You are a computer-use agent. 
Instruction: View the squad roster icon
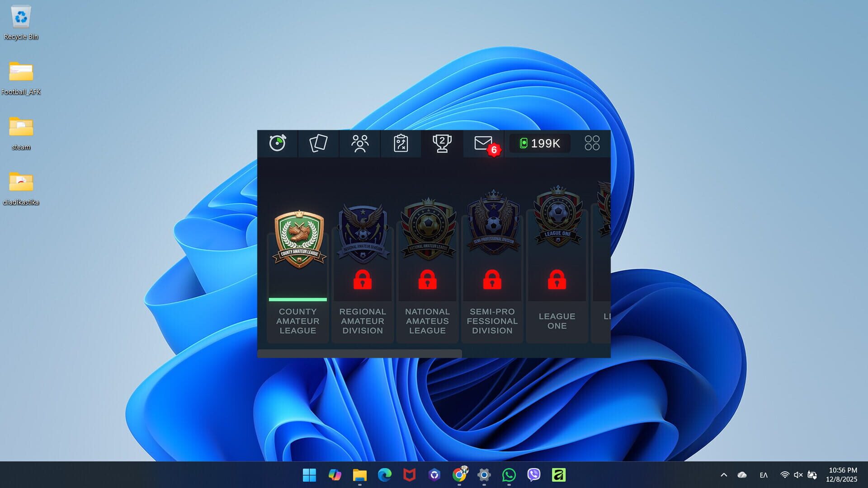(359, 144)
